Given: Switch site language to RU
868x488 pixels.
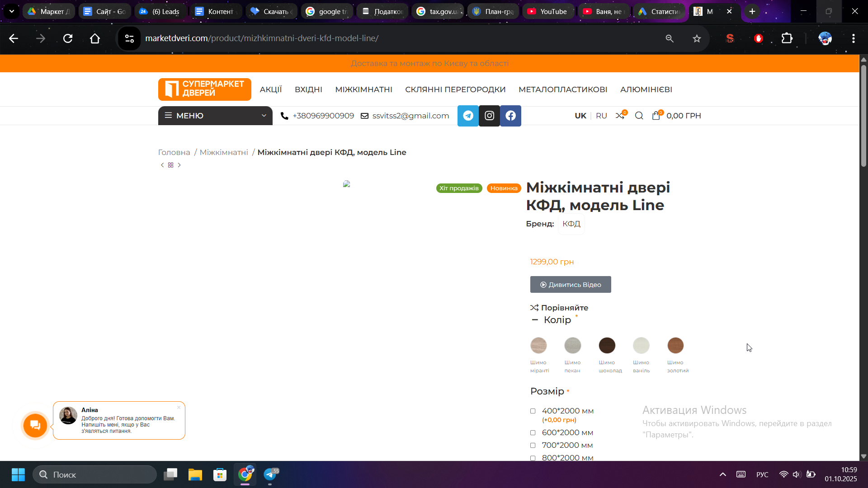Looking at the screenshot, I should pos(601,116).
